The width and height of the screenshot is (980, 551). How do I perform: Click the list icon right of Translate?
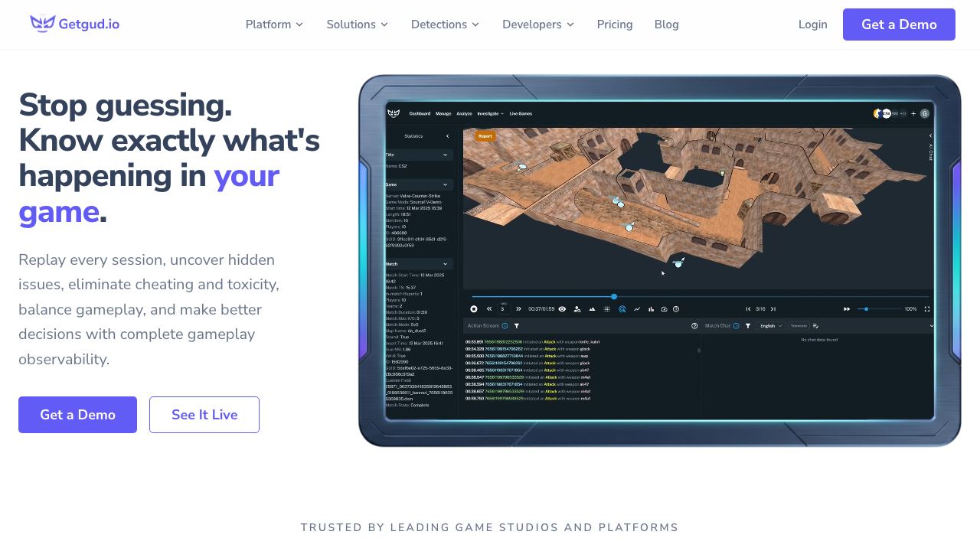click(x=815, y=326)
